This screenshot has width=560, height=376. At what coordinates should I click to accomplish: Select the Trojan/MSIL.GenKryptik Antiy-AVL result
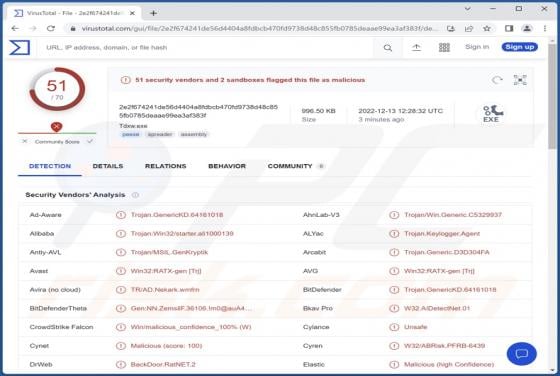pyautogui.click(x=169, y=252)
